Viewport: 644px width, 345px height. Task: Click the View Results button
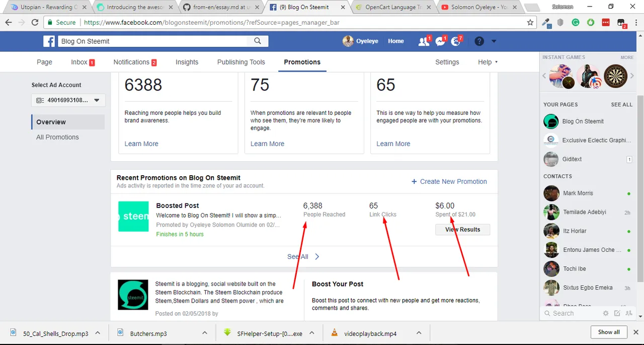point(462,229)
